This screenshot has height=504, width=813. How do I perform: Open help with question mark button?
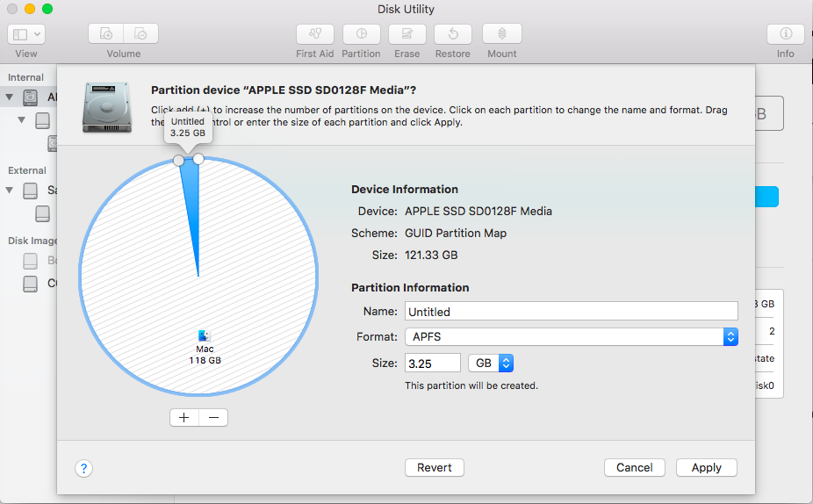coord(84,468)
